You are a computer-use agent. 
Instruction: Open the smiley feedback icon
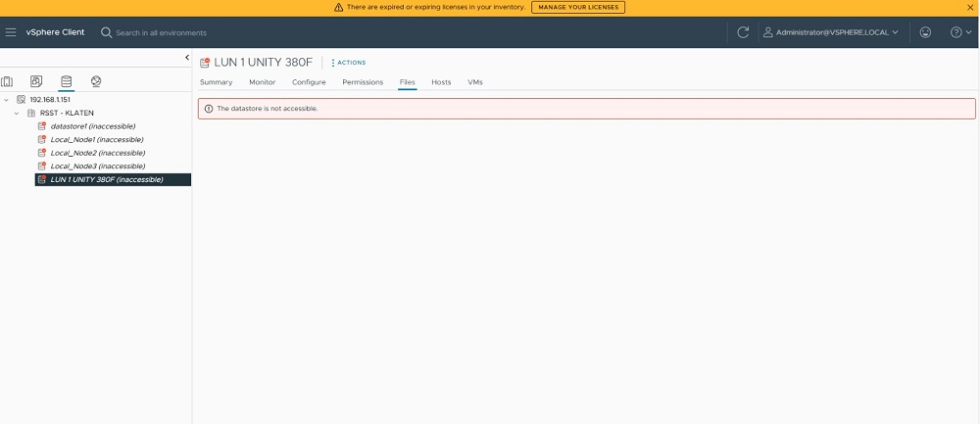click(x=925, y=32)
